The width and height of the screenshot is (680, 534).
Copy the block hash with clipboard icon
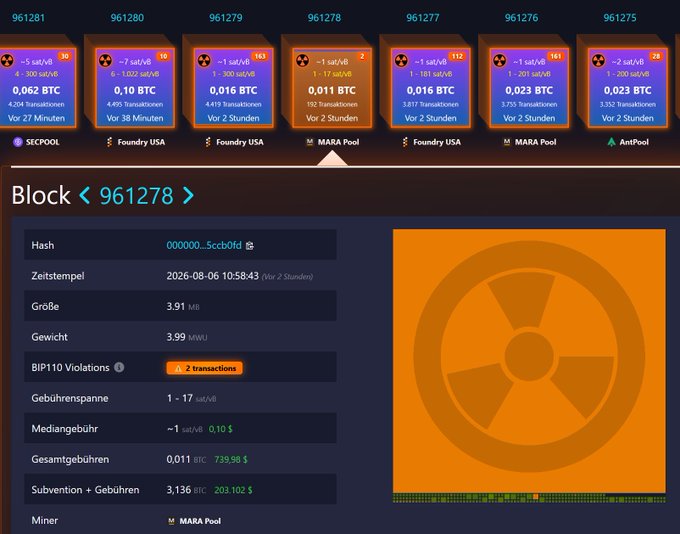[250, 246]
